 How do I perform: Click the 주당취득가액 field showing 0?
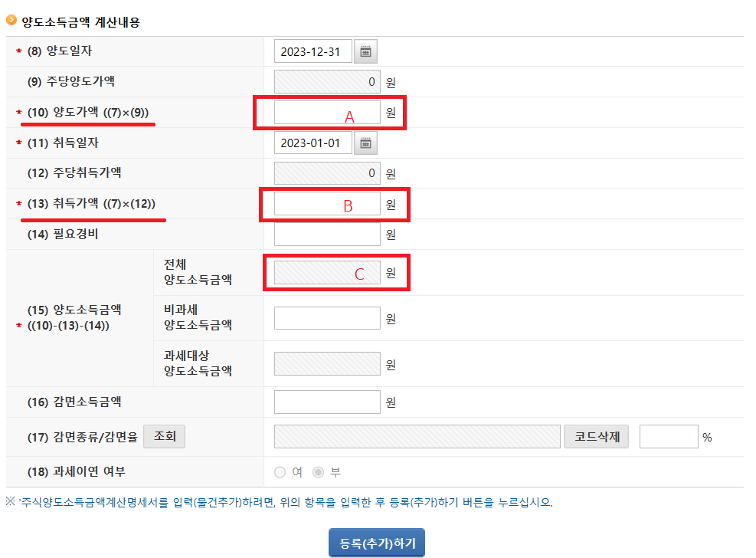[327, 173]
